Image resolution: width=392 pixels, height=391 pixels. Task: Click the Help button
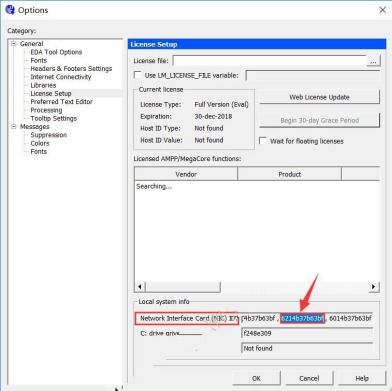coord(362,378)
